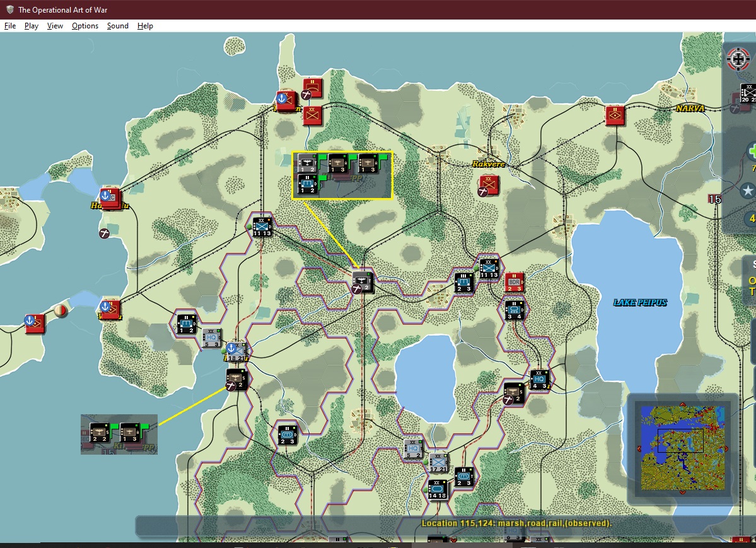Select the red port unit at Hapsalu
This screenshot has width=756, height=548.
(x=110, y=198)
